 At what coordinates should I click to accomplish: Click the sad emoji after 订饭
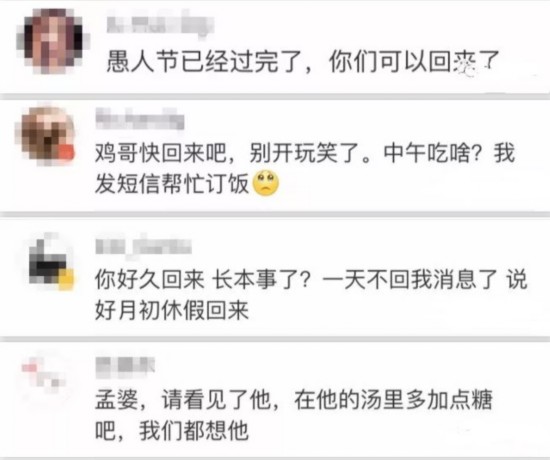266,183
